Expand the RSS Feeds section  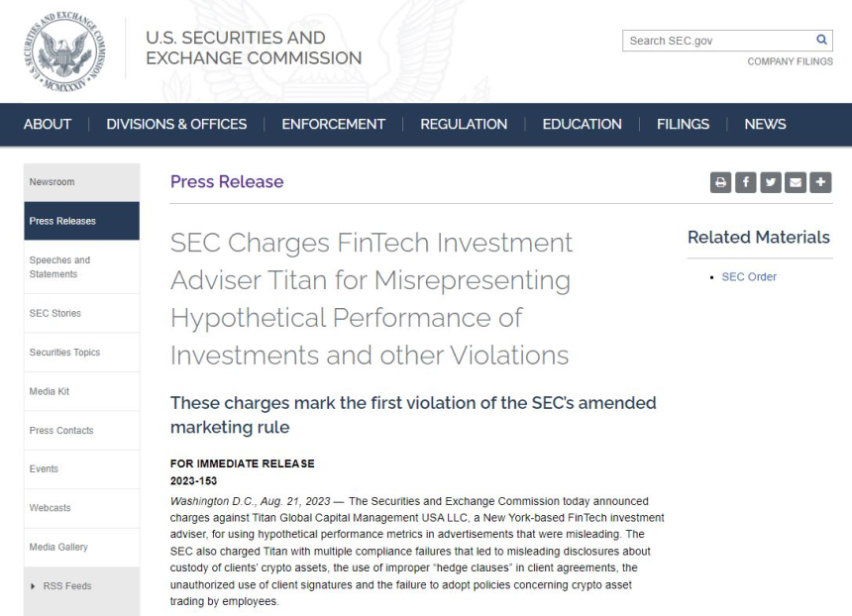(x=66, y=586)
